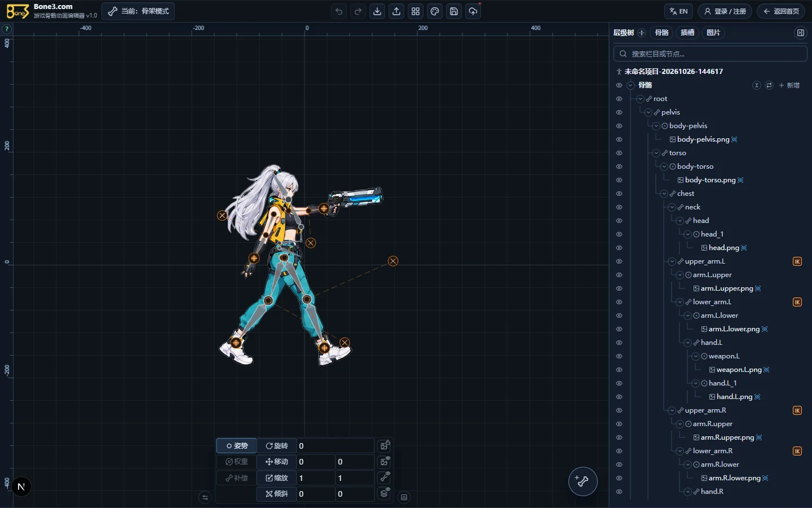Viewport: 812px width, 508px height.
Task: Open the grid layout icon in toolbar
Action: [416, 11]
